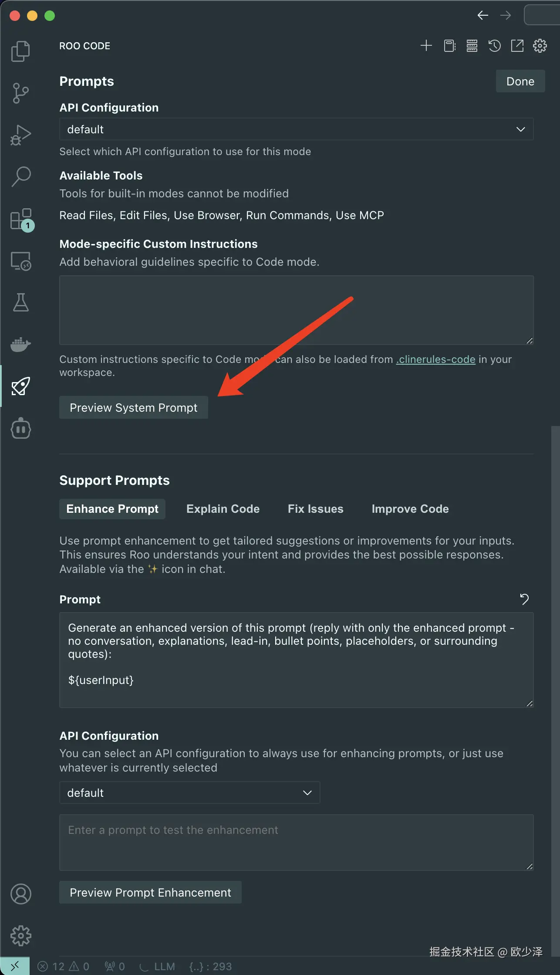This screenshot has height=975, width=560.
Task: Click the Roo Code rocket icon
Action: click(x=20, y=386)
